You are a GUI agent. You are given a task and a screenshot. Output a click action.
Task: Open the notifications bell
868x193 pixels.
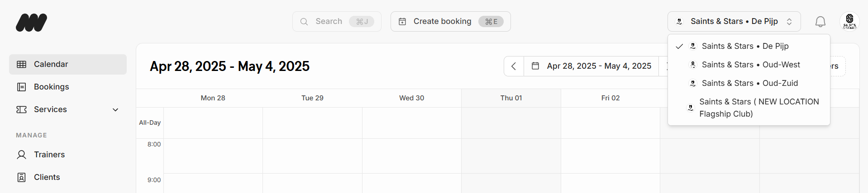(x=820, y=22)
